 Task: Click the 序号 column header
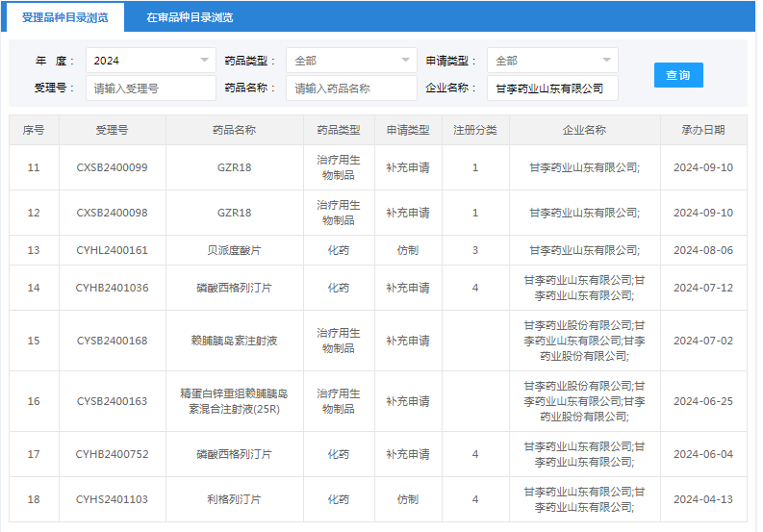[34, 130]
